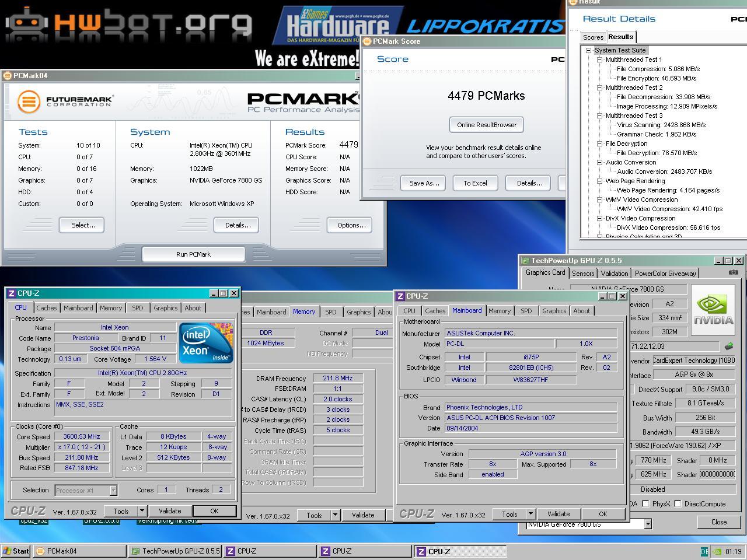Open About tab in left CPU-Z window

[x=193, y=308]
